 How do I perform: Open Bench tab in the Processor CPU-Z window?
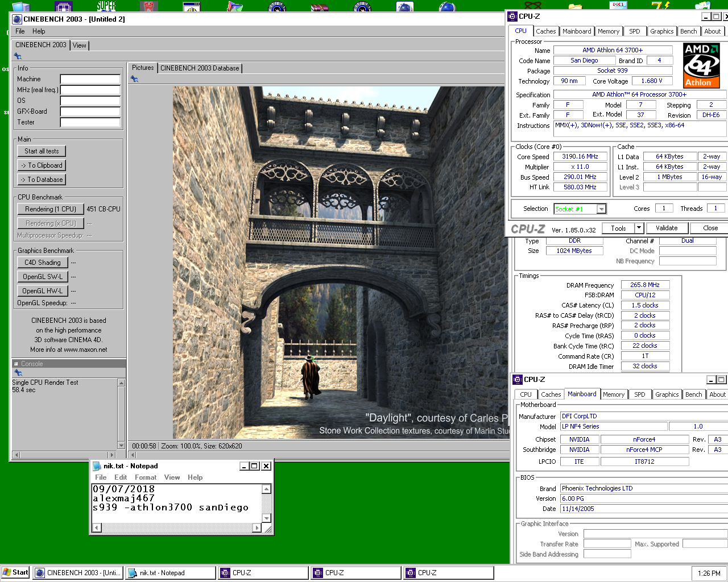[x=689, y=31]
